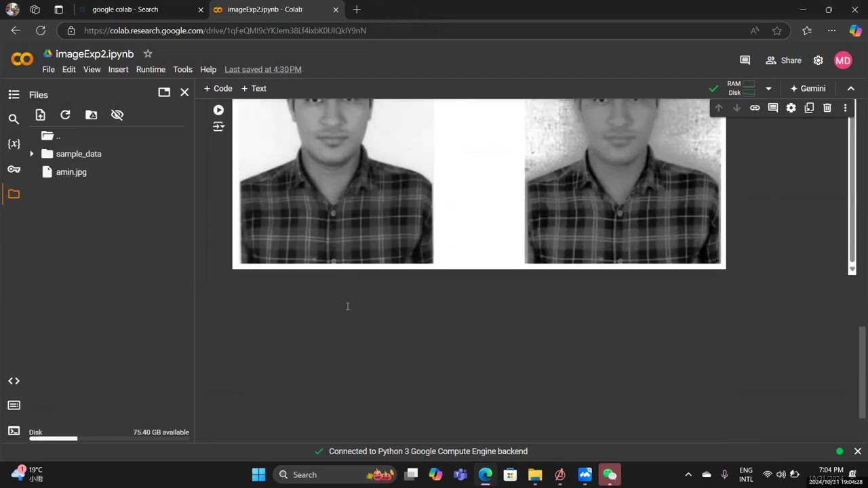Open RAM Disk resources indicator
The width and height of the screenshot is (868, 488).
tap(741, 88)
